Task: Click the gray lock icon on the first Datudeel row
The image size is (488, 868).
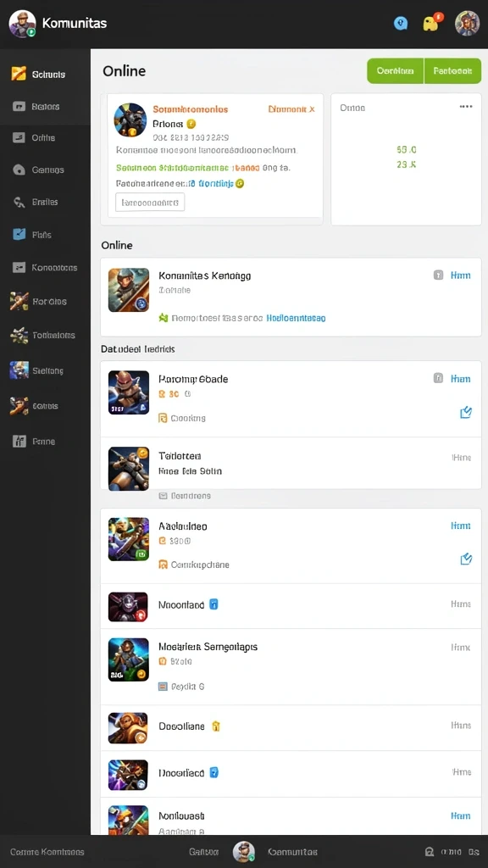Action: tap(438, 378)
